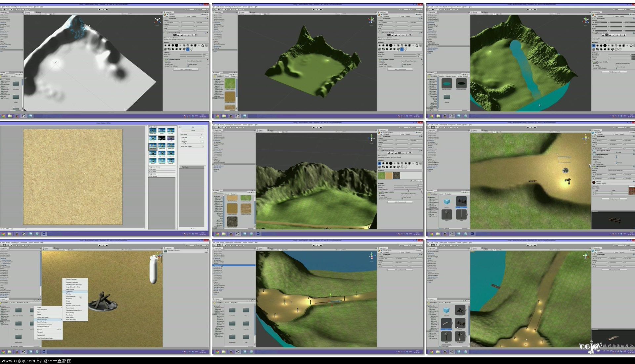The height and width of the screenshot is (364, 635).
Task: Collapse Mesh Renderer component in fence prefab window
Action: click(592, 154)
